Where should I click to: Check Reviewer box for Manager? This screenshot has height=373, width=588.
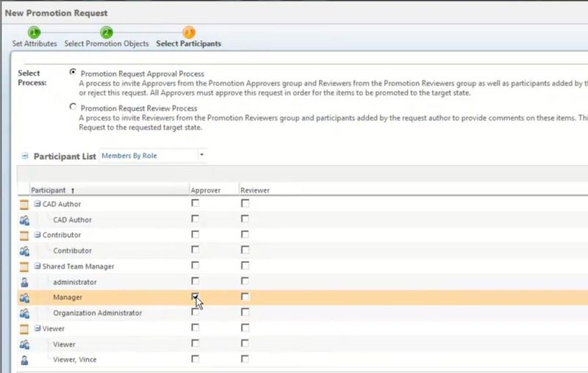click(245, 297)
